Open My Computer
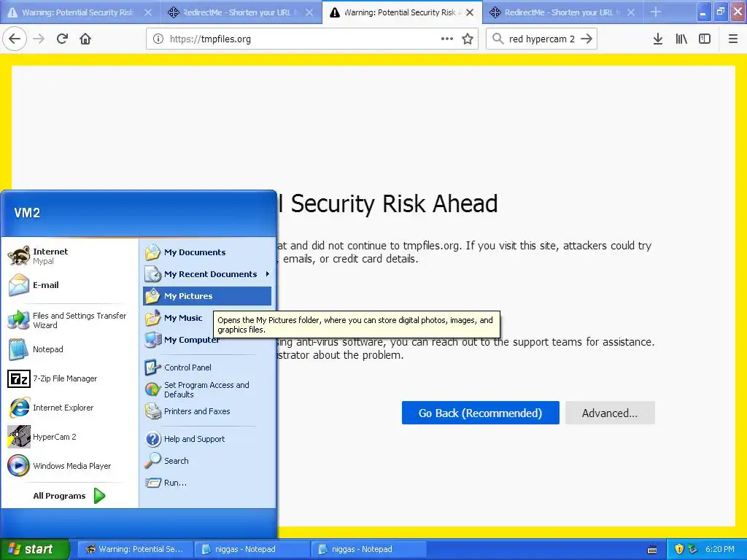 (x=183, y=340)
